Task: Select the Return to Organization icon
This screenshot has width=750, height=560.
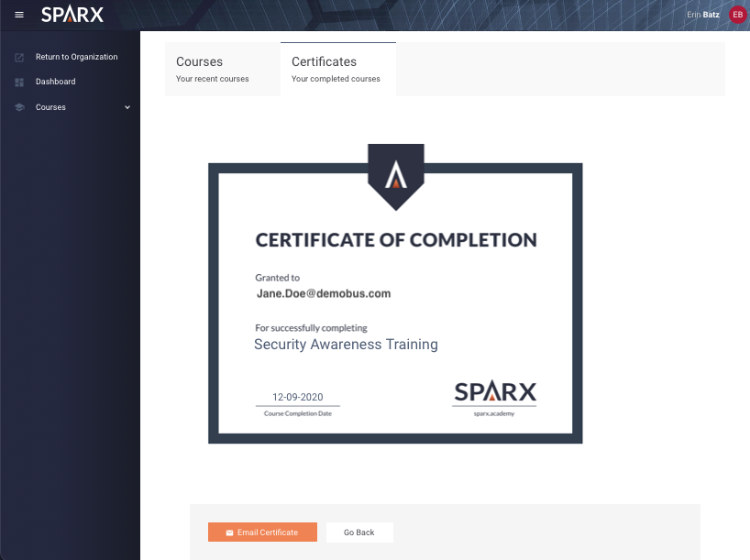Action: click(x=18, y=57)
